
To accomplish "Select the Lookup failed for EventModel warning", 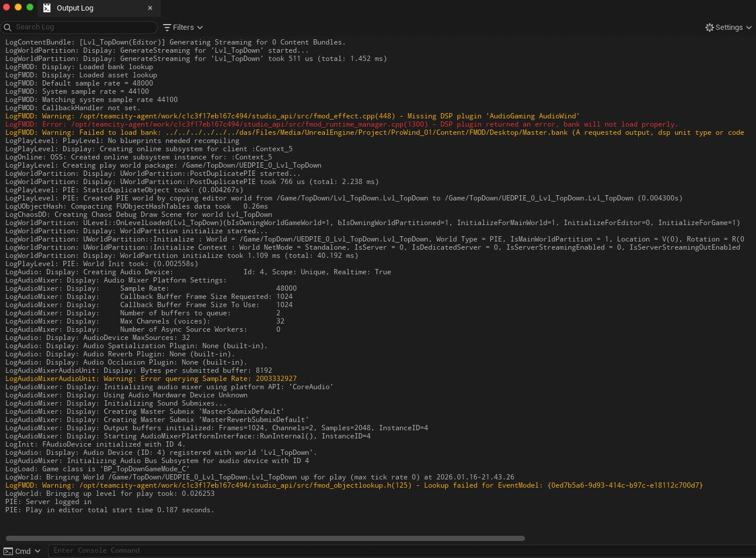I will (354, 485).
